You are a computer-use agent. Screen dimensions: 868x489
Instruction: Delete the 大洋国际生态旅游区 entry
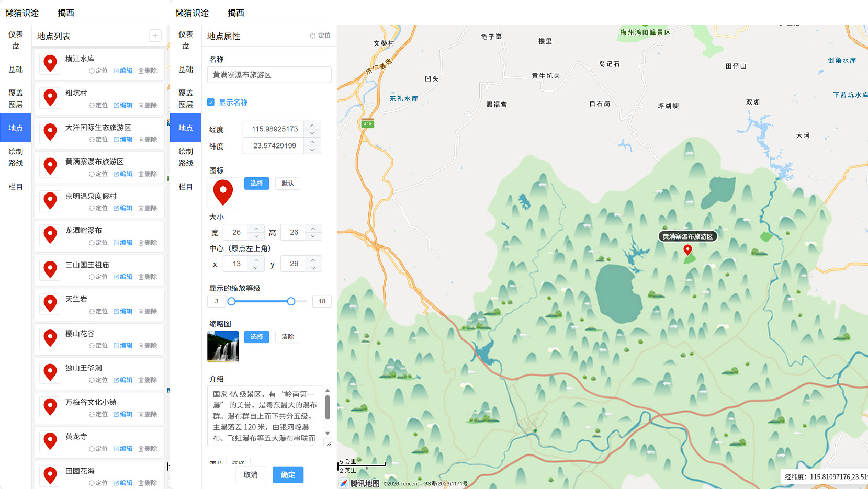pos(148,140)
